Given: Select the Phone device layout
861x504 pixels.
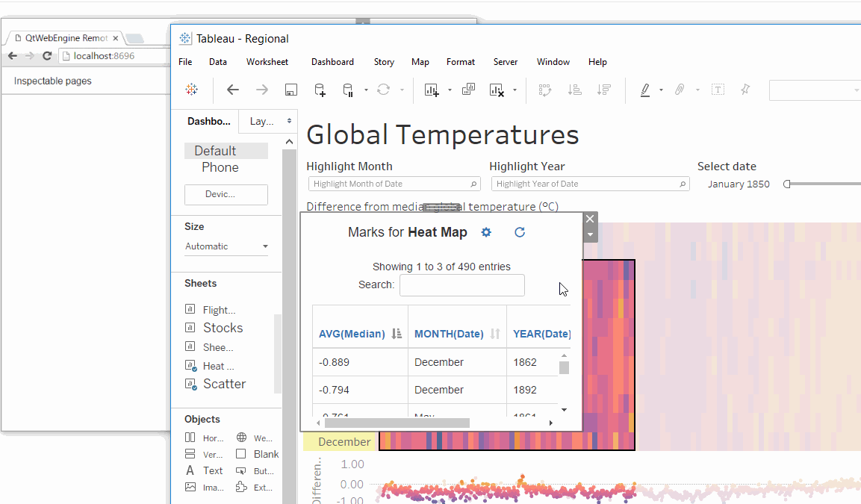Looking at the screenshot, I should pyautogui.click(x=220, y=167).
